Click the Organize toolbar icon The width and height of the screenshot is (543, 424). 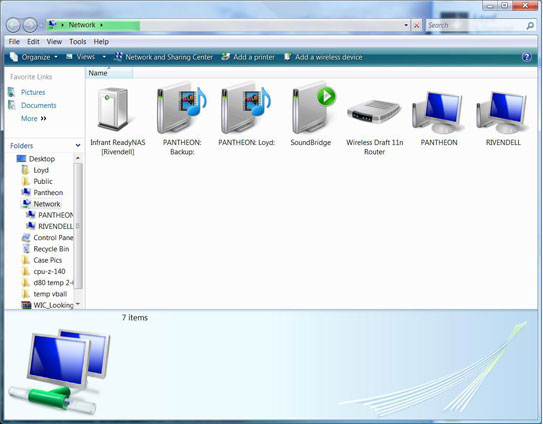(x=14, y=57)
